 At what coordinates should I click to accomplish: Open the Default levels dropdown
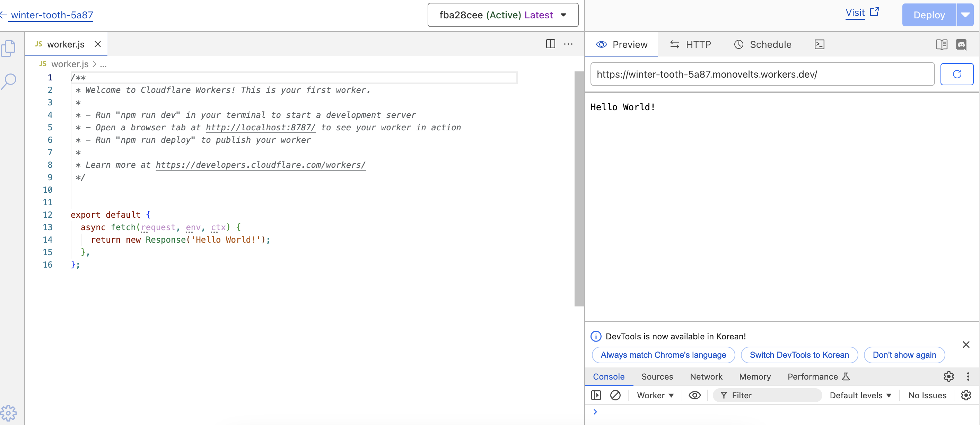click(x=860, y=395)
